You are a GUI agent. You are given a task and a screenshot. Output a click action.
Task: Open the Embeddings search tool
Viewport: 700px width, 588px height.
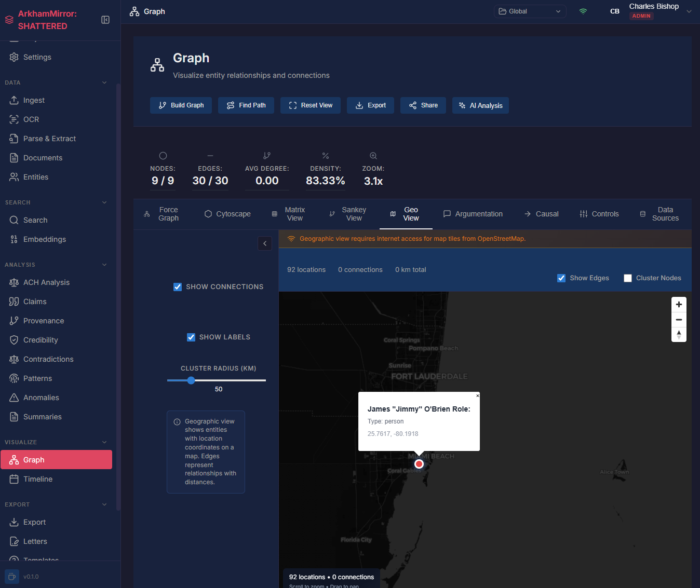[x=44, y=239]
